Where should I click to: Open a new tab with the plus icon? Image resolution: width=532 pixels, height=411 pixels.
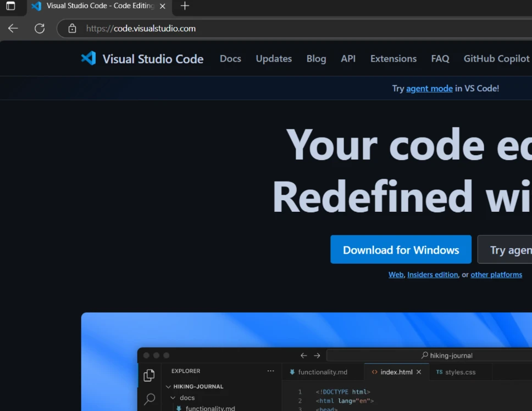coord(185,6)
